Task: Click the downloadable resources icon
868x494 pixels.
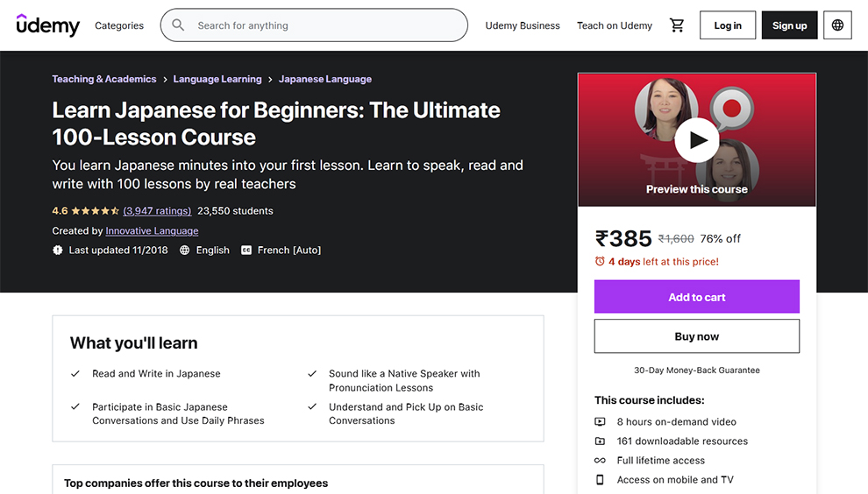Action: coord(600,441)
